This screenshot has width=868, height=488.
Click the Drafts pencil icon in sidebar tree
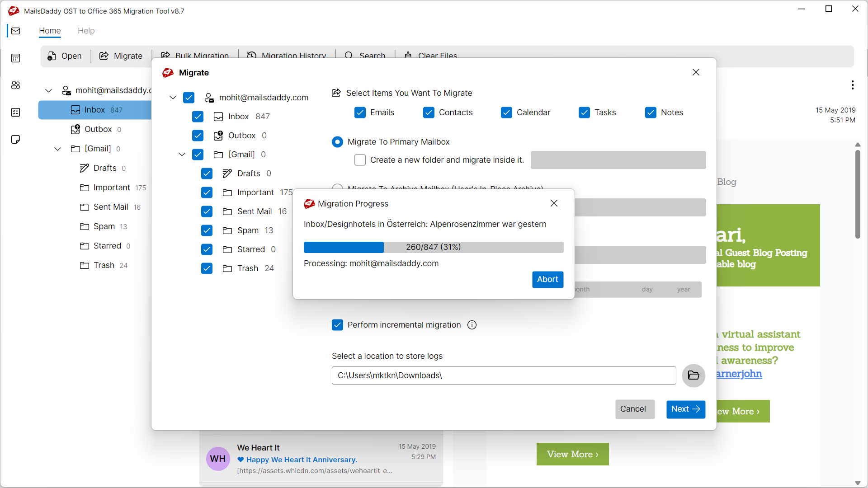[x=85, y=168]
